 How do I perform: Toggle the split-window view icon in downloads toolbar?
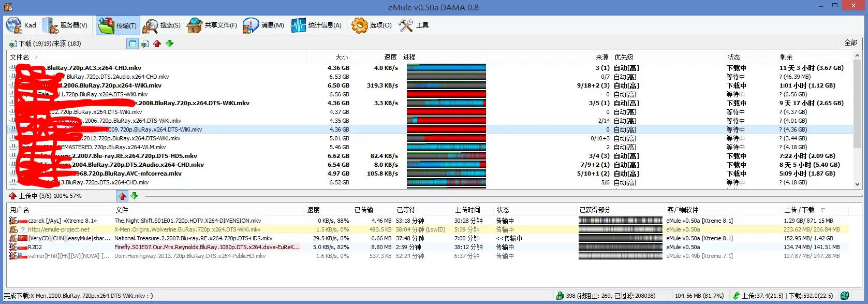[x=133, y=44]
